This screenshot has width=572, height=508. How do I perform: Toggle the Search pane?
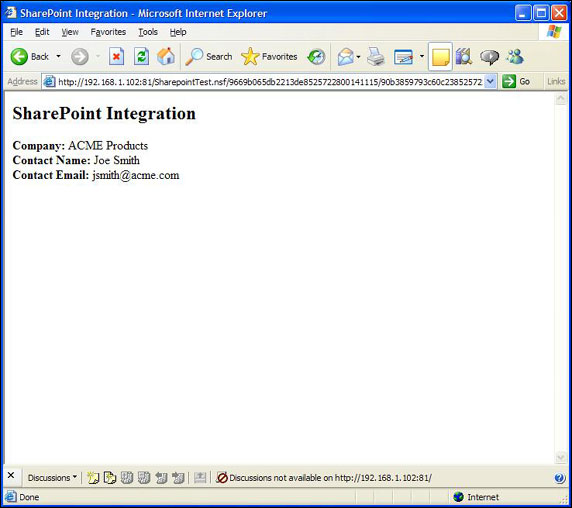click(x=209, y=57)
